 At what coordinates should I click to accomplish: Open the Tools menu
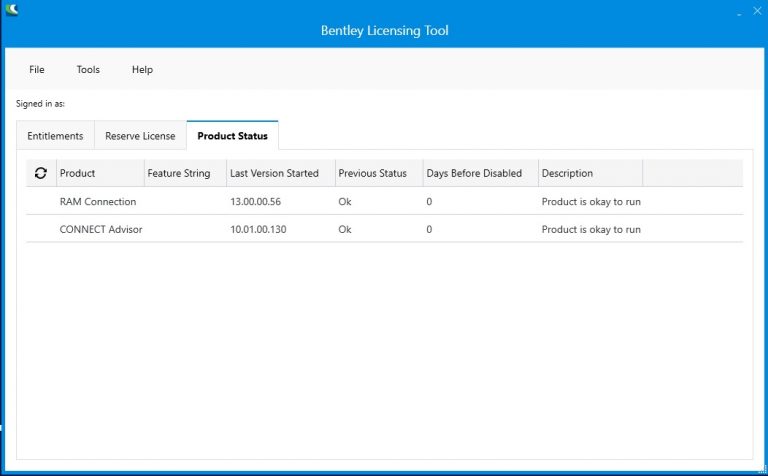(x=88, y=70)
